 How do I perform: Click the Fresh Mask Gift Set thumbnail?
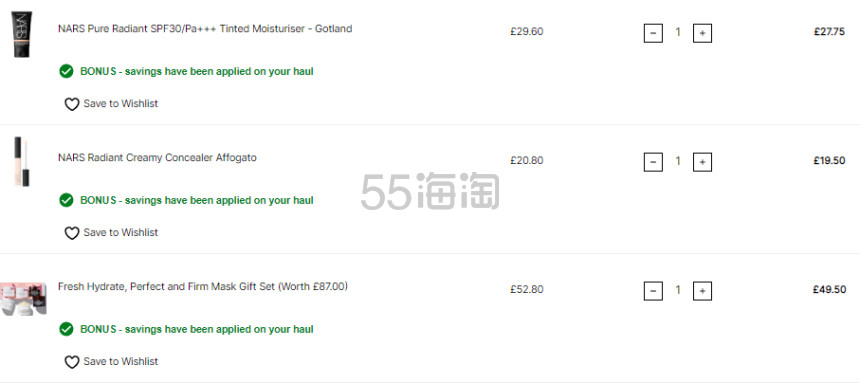pyautogui.click(x=23, y=299)
